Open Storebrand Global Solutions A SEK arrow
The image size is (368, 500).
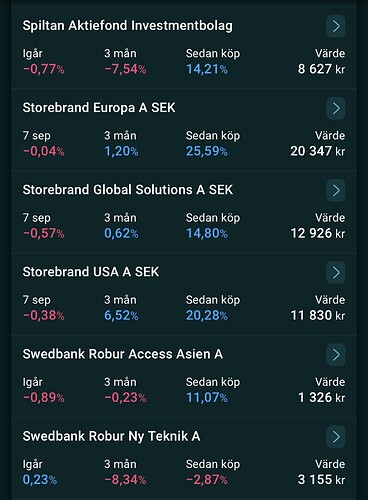pyautogui.click(x=336, y=190)
